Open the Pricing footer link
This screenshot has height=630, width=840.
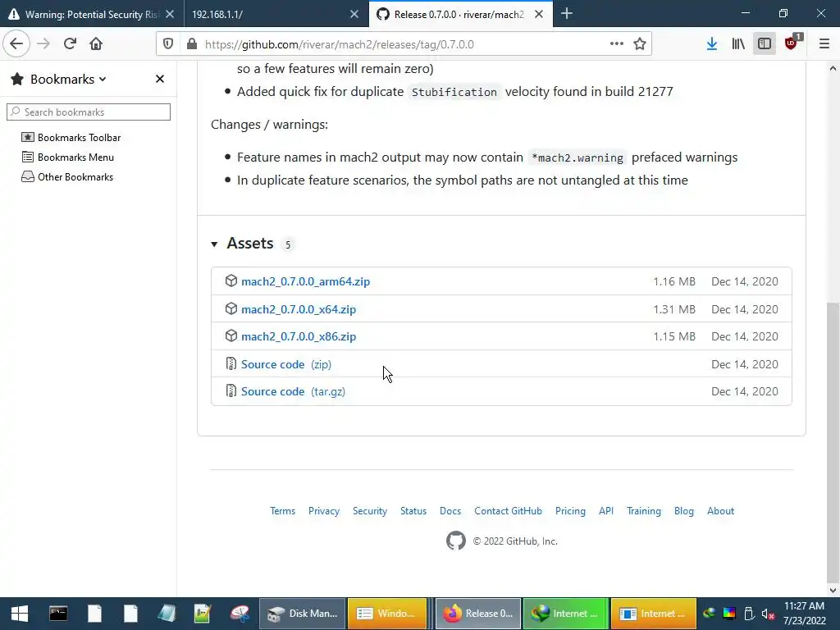pyautogui.click(x=571, y=511)
